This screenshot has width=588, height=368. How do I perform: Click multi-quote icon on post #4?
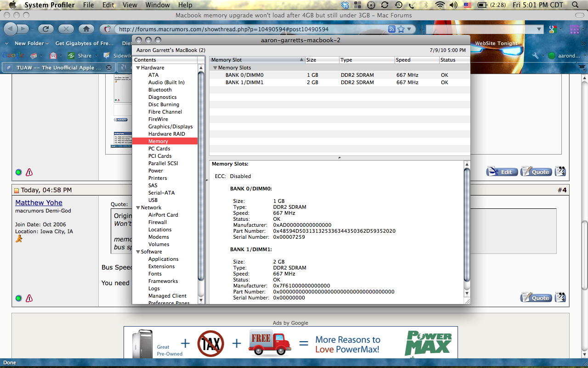point(560,298)
